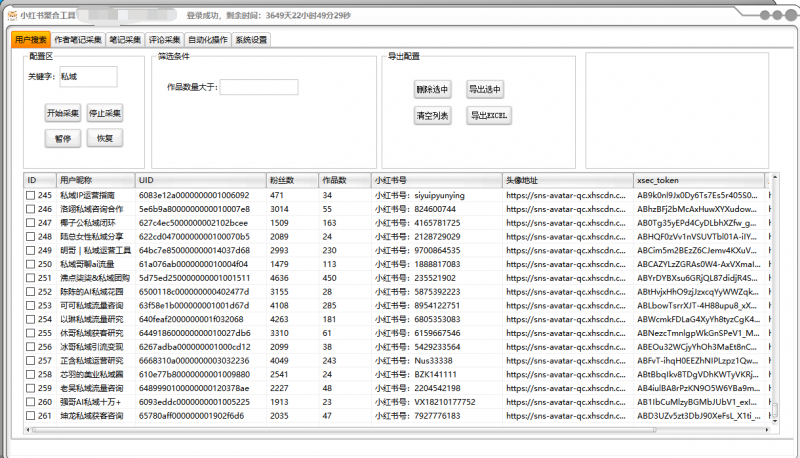Select the checkbox of row 247
This screenshot has width=800, height=458.
coord(31,223)
